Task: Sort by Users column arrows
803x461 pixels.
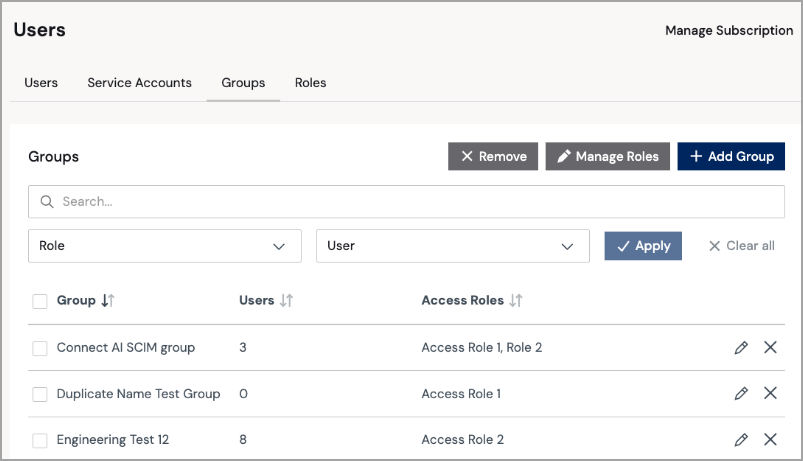Action: coord(286,300)
